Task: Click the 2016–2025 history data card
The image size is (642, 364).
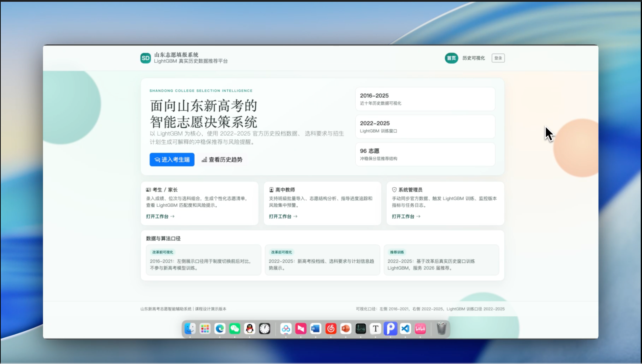Action: click(x=425, y=99)
